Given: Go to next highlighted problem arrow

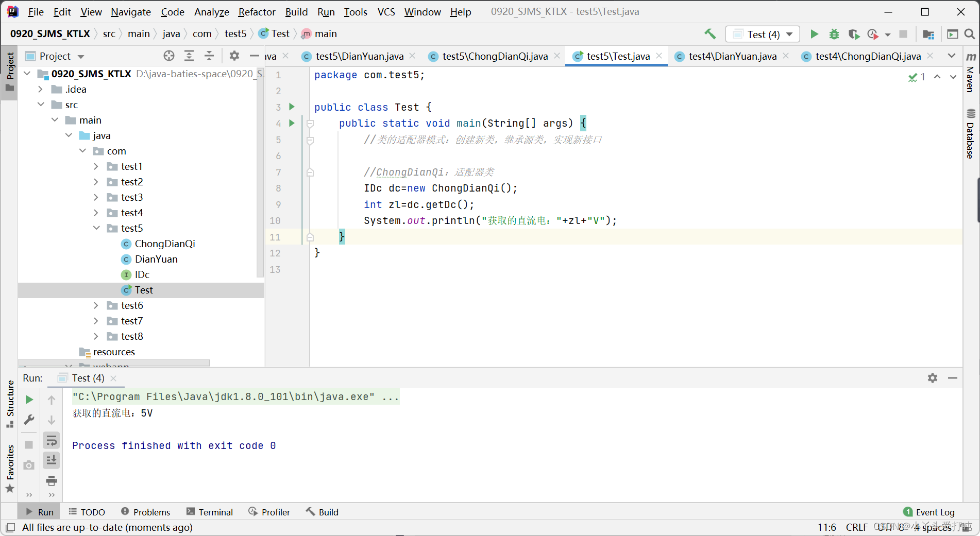Looking at the screenshot, I should [x=953, y=77].
